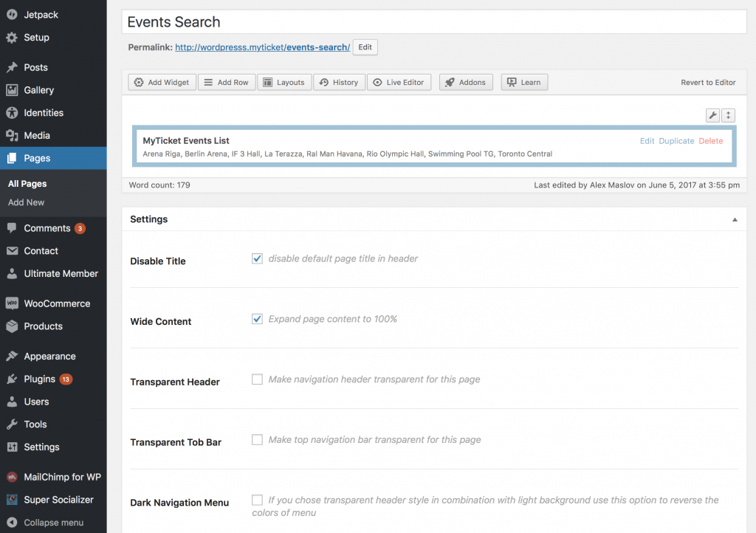Click the Comments count badge 3

pos(80,228)
